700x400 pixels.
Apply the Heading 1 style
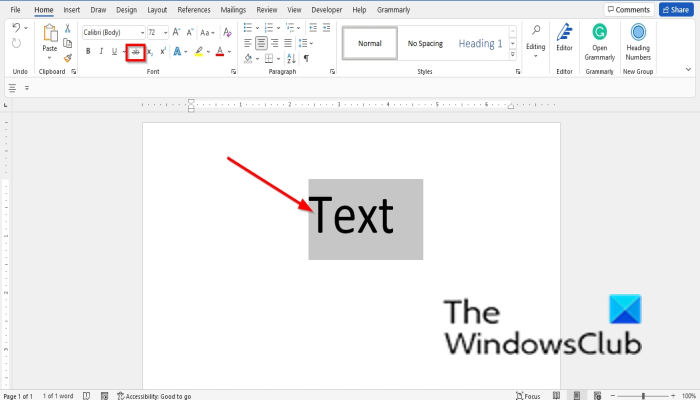point(480,44)
